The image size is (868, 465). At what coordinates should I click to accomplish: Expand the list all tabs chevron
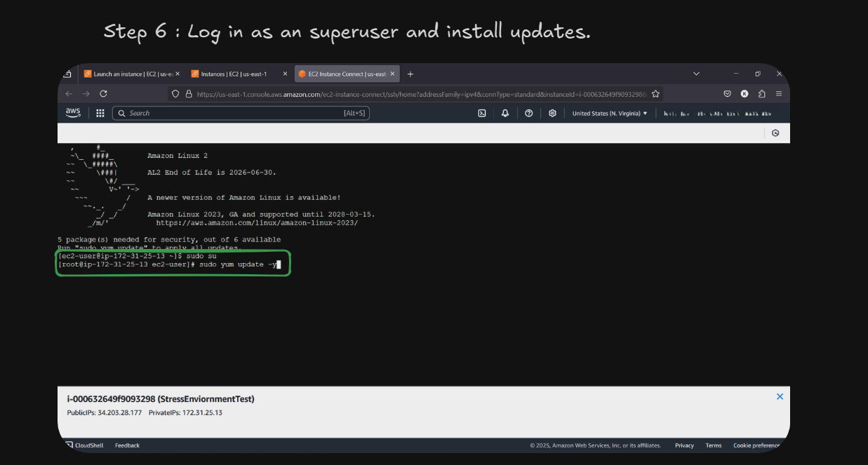pos(696,74)
